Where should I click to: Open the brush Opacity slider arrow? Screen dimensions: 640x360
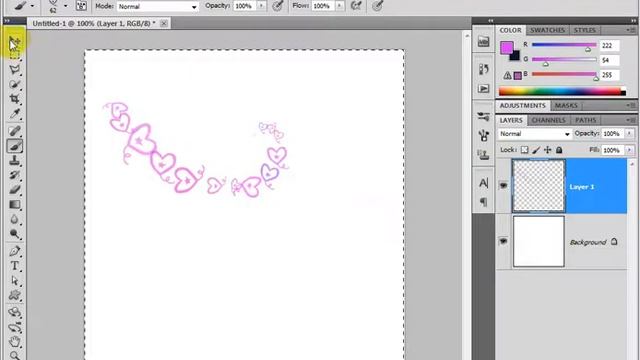tap(261, 6)
